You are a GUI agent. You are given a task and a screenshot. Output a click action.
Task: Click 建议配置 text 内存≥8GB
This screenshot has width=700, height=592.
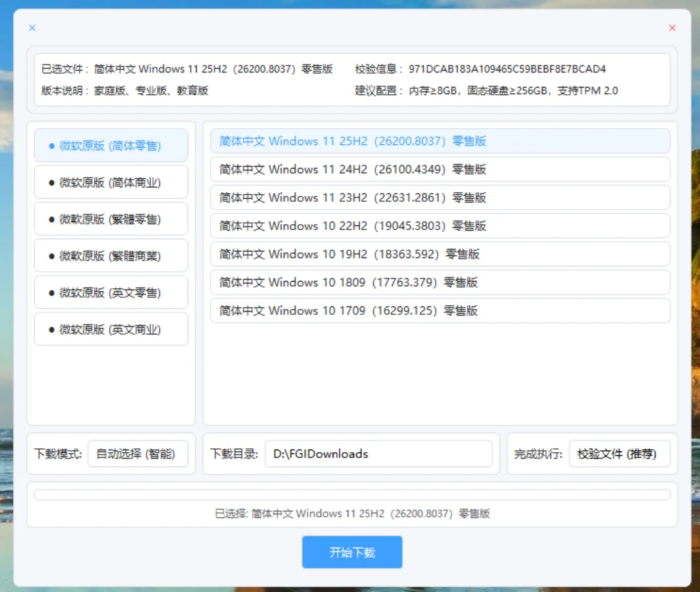tap(432, 91)
